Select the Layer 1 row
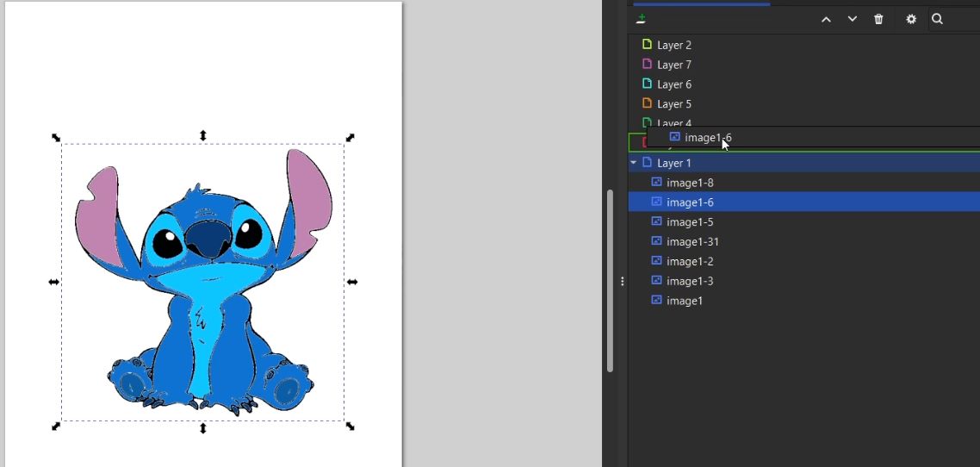The width and height of the screenshot is (980, 467). click(x=803, y=163)
